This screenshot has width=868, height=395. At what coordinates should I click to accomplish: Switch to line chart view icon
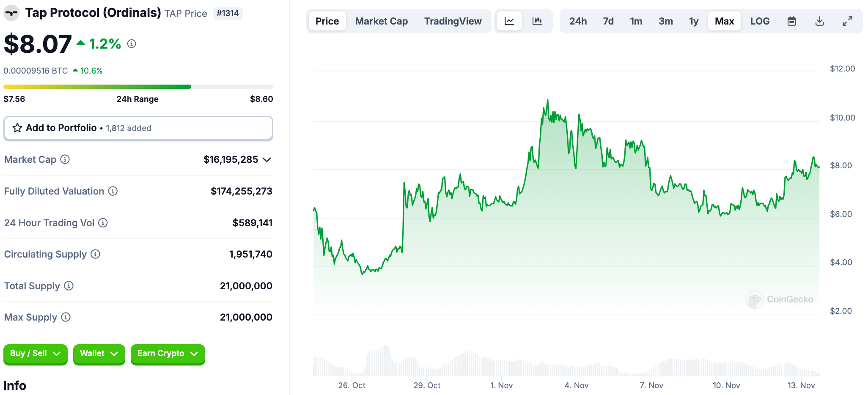tap(509, 21)
